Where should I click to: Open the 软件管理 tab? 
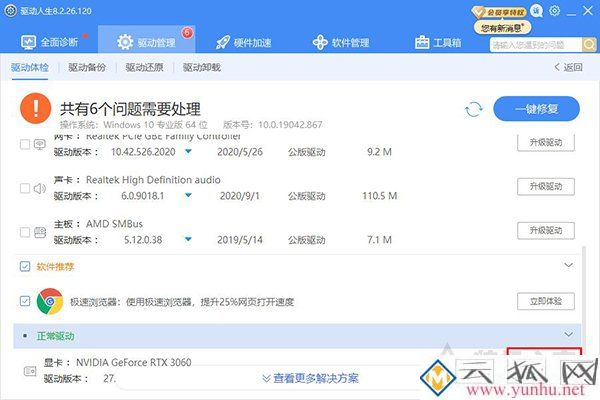[x=341, y=42]
